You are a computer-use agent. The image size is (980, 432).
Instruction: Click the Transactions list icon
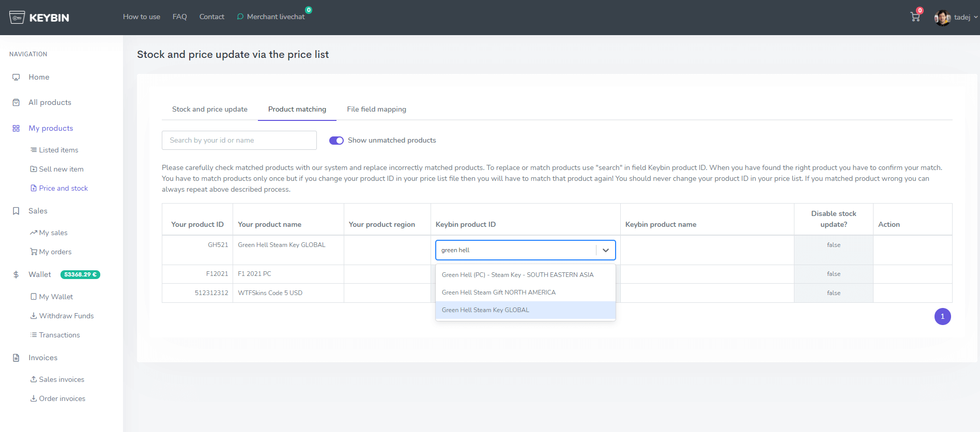34,335
